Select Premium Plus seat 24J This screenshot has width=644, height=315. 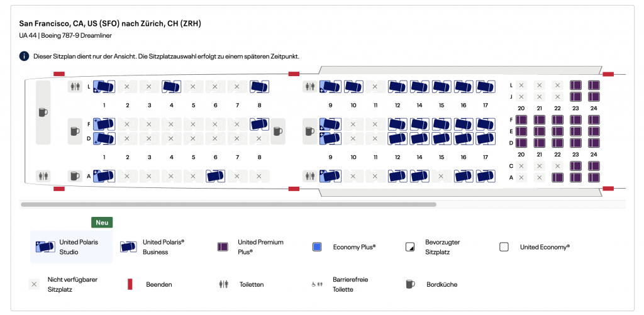coord(594,97)
